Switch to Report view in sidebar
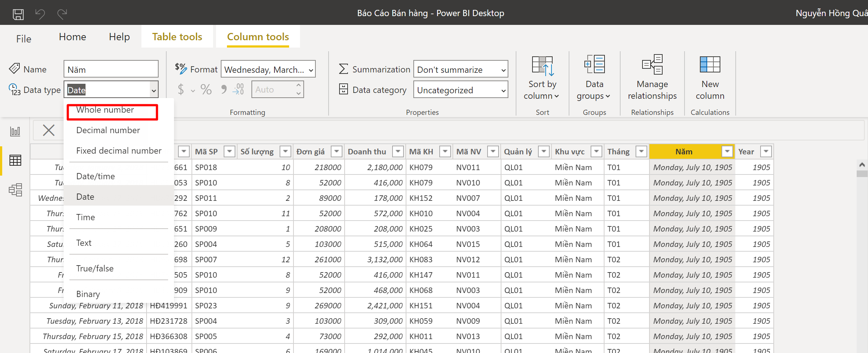This screenshot has height=353, width=868. 15,131
